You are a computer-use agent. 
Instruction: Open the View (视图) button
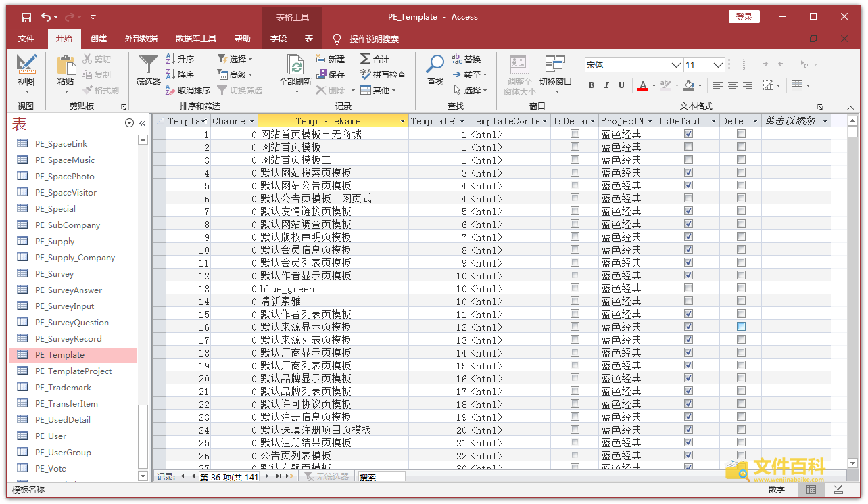(x=26, y=74)
